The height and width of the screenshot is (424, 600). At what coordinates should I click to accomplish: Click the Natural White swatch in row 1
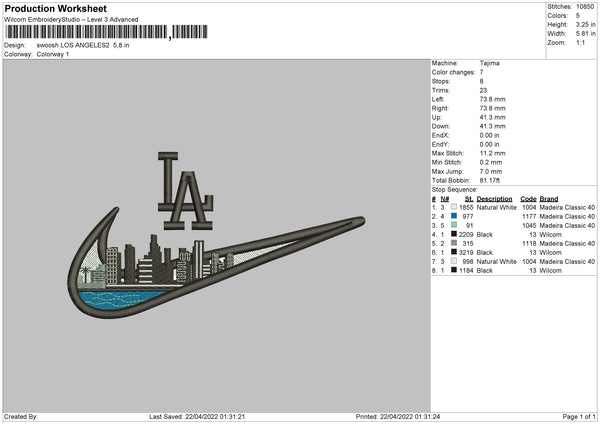(x=454, y=207)
